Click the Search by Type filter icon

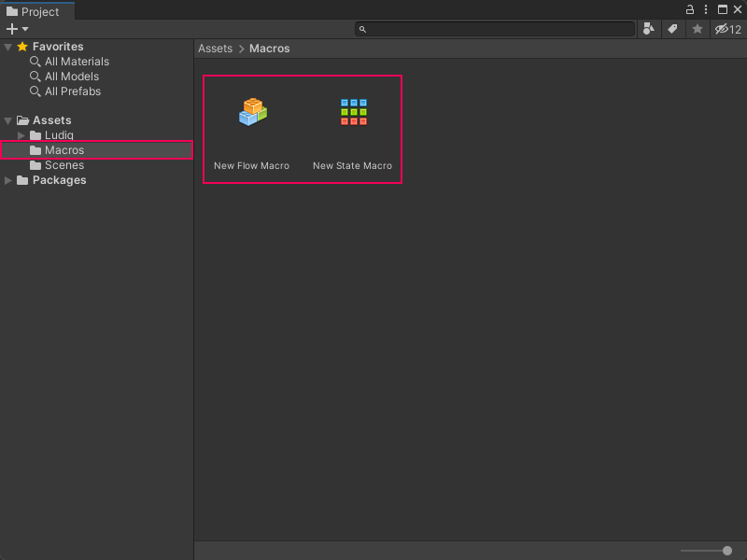(650, 30)
